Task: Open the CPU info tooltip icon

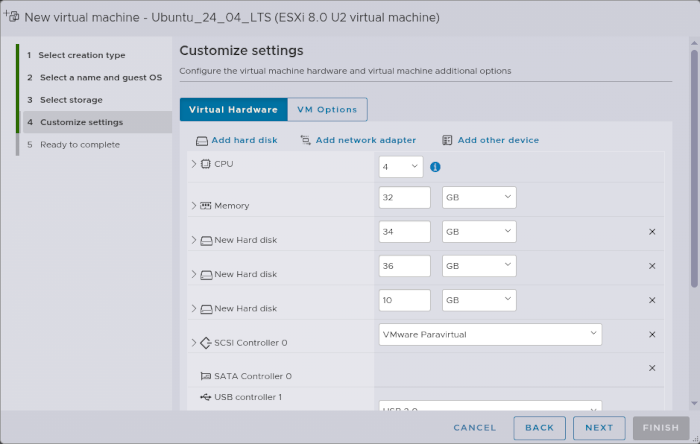Action: tap(435, 167)
